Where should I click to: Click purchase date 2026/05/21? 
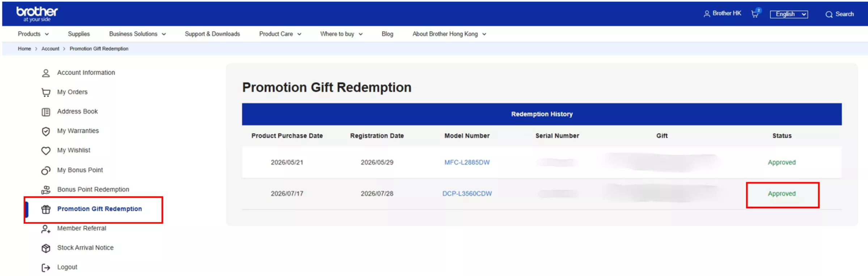(x=287, y=162)
